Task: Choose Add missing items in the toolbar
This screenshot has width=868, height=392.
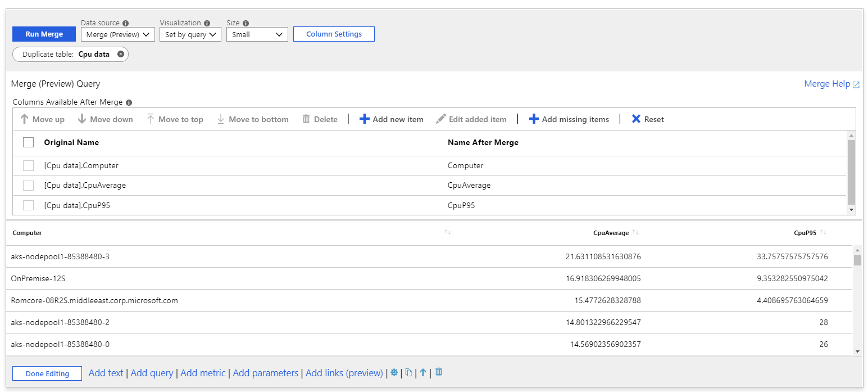Action: pyautogui.click(x=569, y=119)
